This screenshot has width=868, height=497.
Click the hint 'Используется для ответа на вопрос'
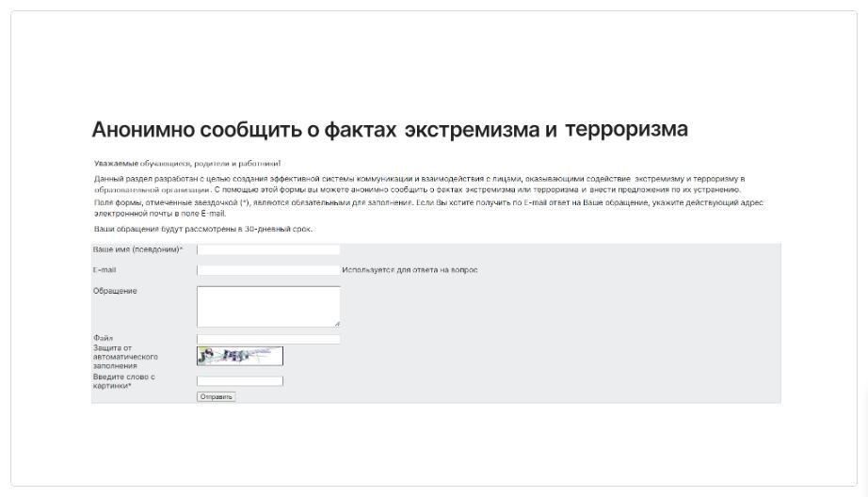tap(410, 270)
